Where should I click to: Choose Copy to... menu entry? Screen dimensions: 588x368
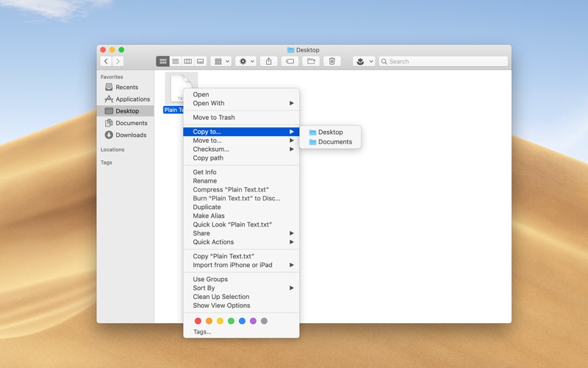(241, 132)
